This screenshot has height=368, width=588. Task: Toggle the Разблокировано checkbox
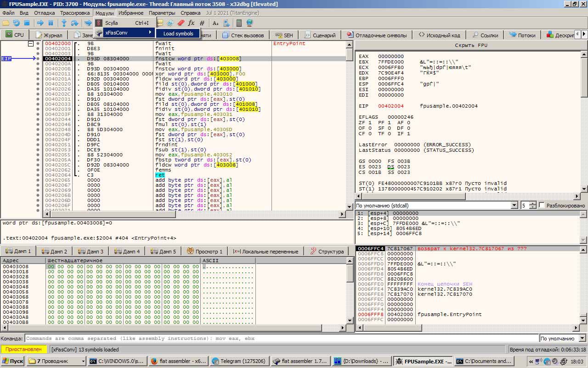[x=542, y=205]
